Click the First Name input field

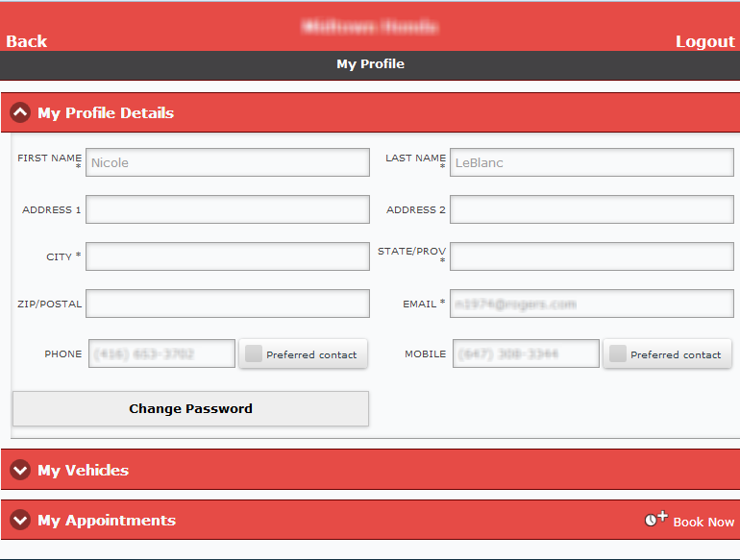coord(227,162)
